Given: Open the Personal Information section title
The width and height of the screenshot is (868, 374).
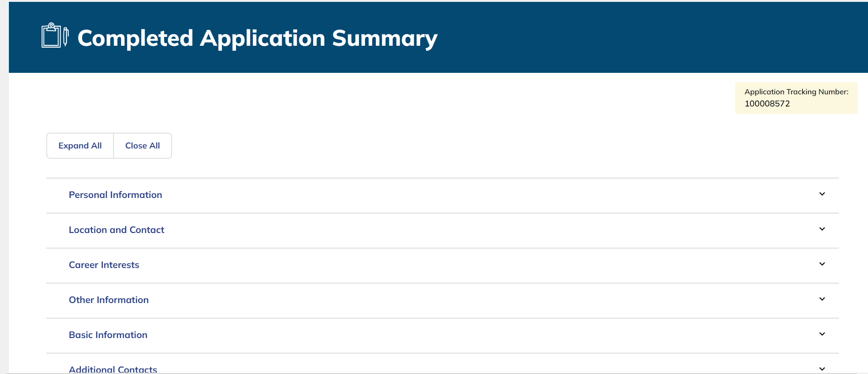Looking at the screenshot, I should tap(115, 195).
